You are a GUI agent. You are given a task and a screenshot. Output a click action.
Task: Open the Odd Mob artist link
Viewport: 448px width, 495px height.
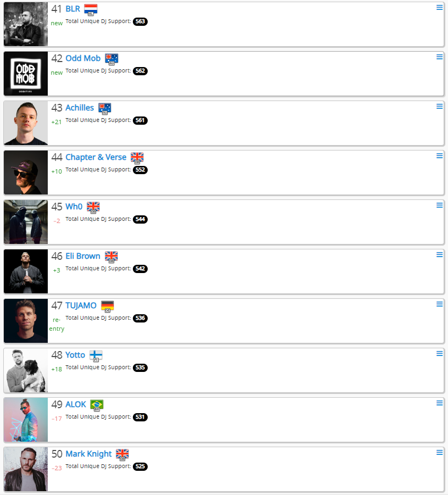[x=83, y=58]
